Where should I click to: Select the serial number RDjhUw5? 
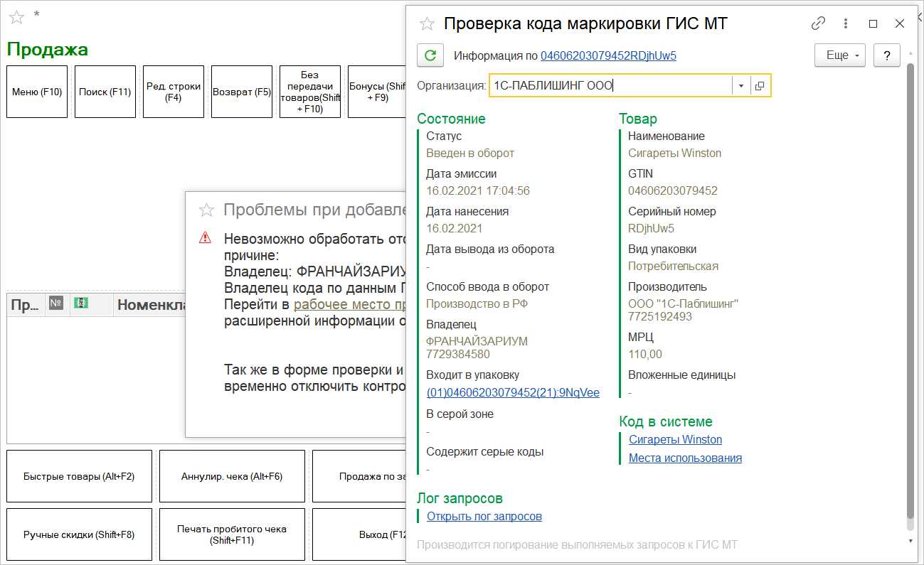coord(651,228)
